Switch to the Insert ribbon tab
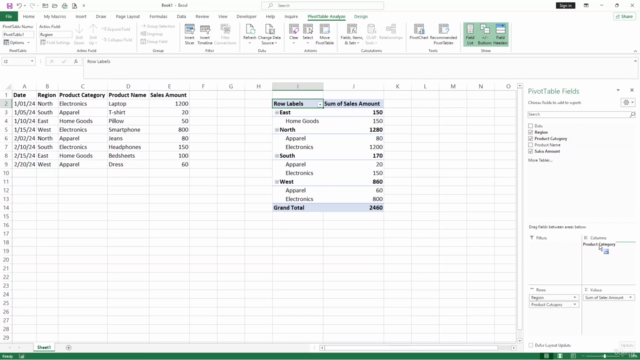Screen dimensions: 640x360 (x=81, y=16)
